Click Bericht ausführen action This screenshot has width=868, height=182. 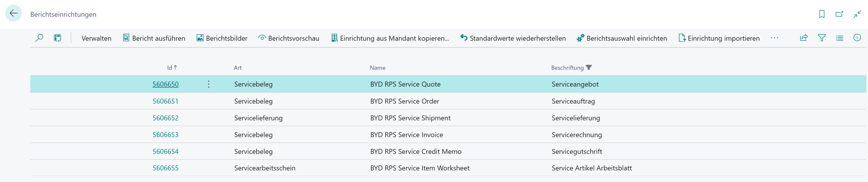[154, 38]
